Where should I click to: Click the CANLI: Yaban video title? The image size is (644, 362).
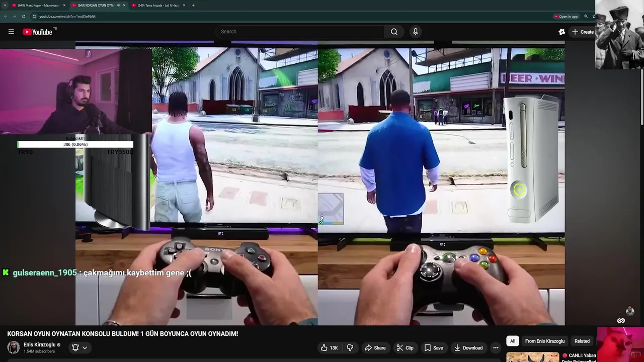[580, 357]
